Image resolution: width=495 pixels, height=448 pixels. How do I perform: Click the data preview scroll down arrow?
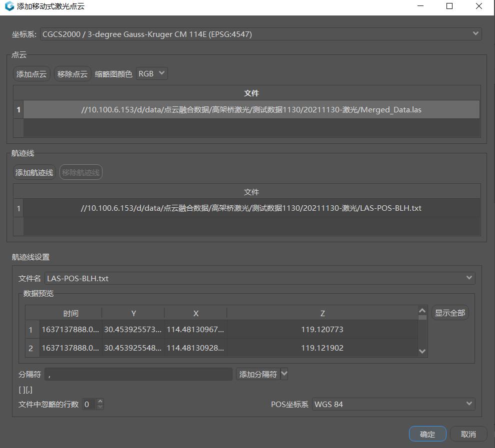422,351
